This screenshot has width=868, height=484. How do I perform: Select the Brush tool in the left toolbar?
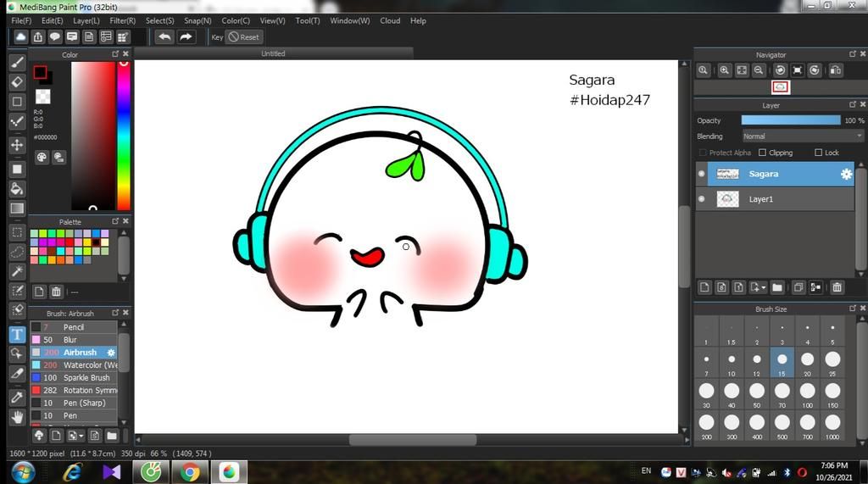[x=17, y=62]
